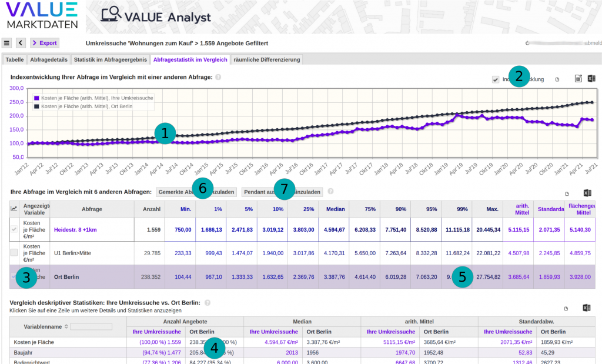Click help icon beside the hinzuladen buttons

click(x=330, y=191)
